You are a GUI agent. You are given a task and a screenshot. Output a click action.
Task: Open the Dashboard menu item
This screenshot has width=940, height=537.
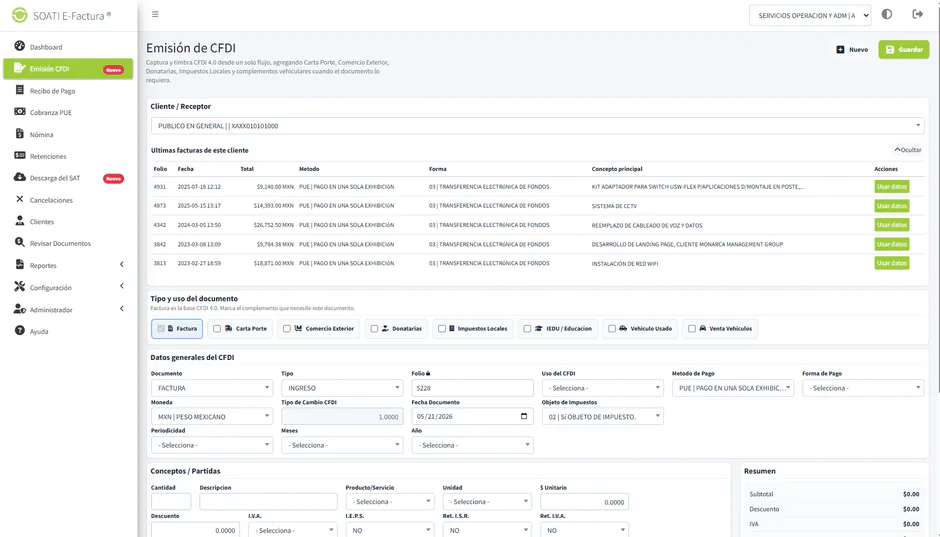tap(68, 47)
